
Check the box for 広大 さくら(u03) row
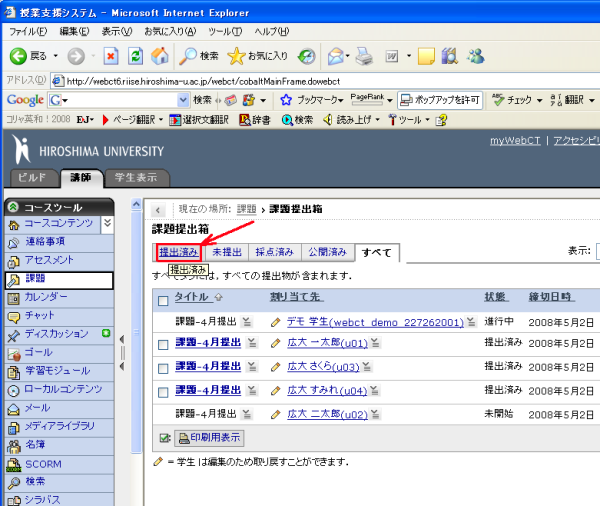click(x=163, y=369)
